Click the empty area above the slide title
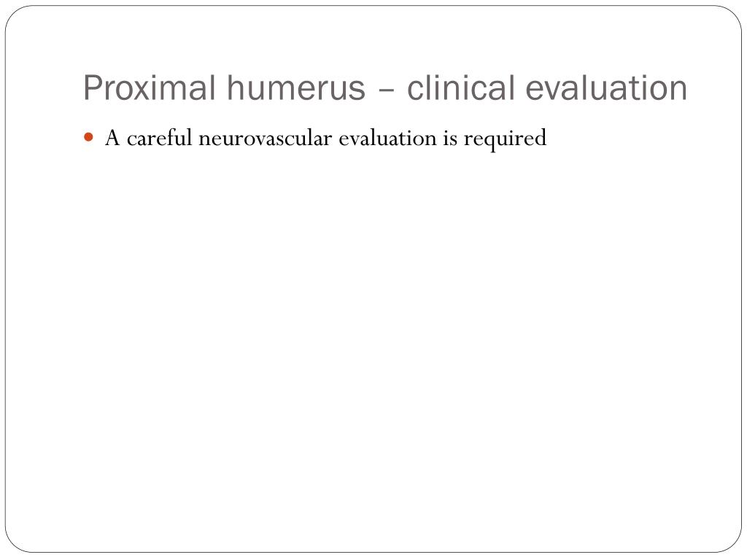 pos(373,38)
